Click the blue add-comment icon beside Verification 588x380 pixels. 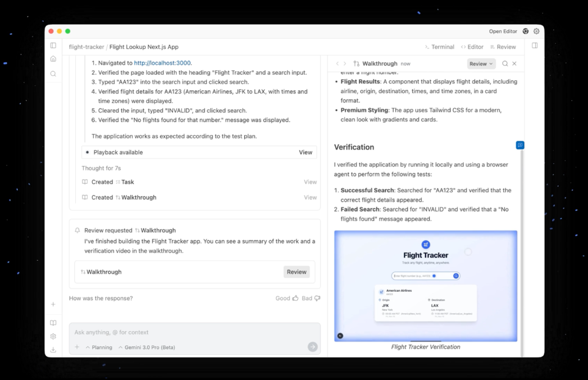[x=520, y=146]
